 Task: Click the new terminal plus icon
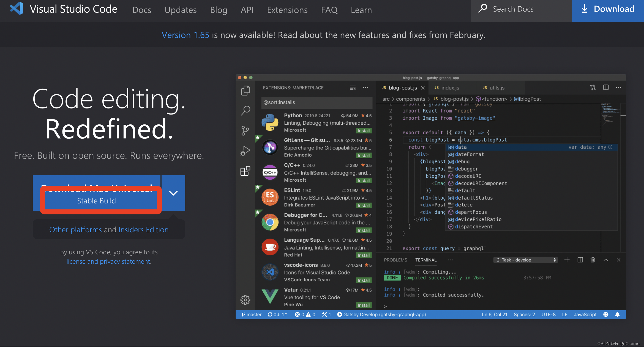click(567, 260)
